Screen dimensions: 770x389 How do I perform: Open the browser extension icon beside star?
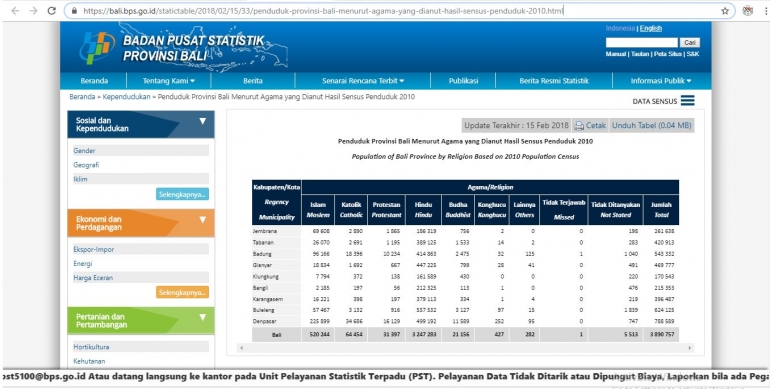[748, 11]
